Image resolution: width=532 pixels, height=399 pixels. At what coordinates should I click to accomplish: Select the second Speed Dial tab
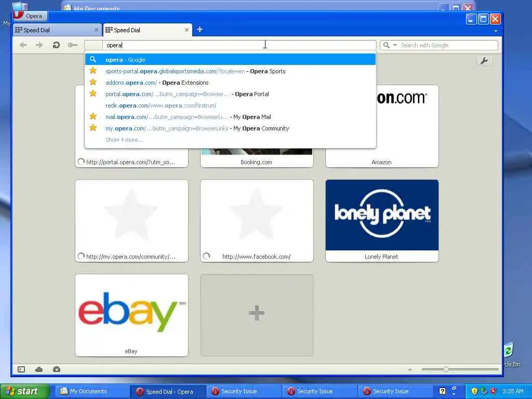pos(147,30)
